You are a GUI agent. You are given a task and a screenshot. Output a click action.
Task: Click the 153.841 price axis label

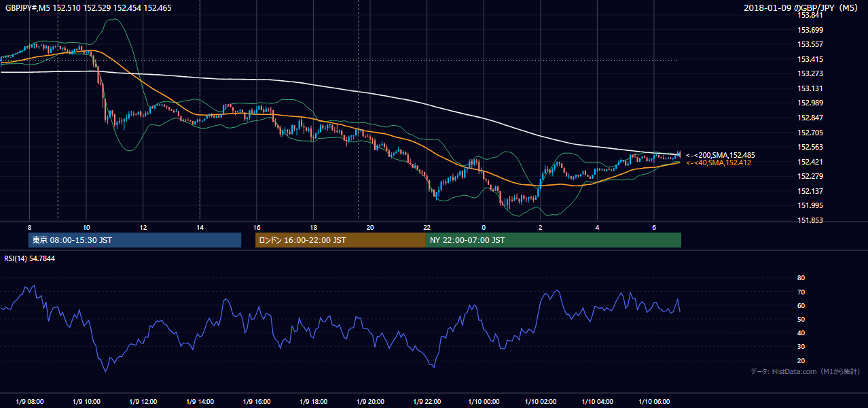click(x=810, y=15)
